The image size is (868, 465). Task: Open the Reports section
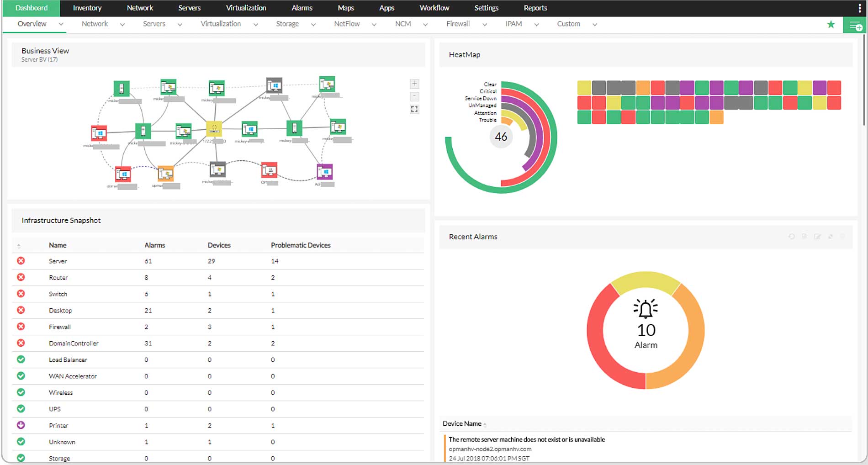click(535, 8)
